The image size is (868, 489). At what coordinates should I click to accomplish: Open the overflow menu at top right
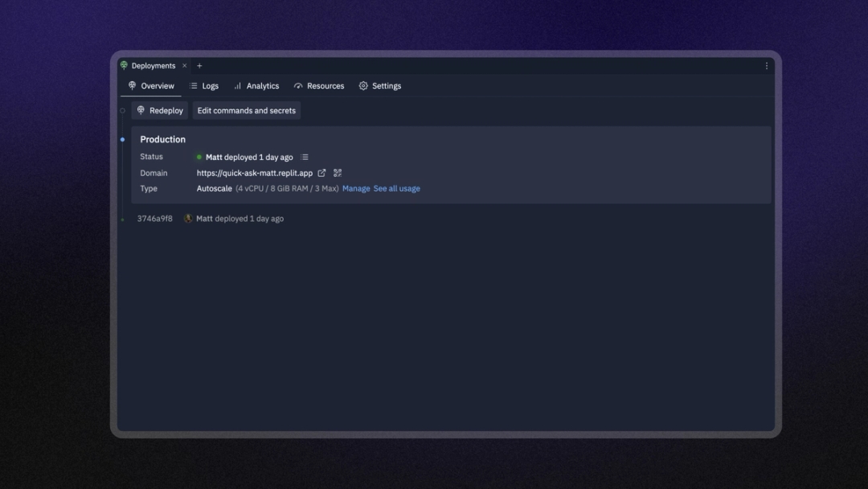point(766,65)
